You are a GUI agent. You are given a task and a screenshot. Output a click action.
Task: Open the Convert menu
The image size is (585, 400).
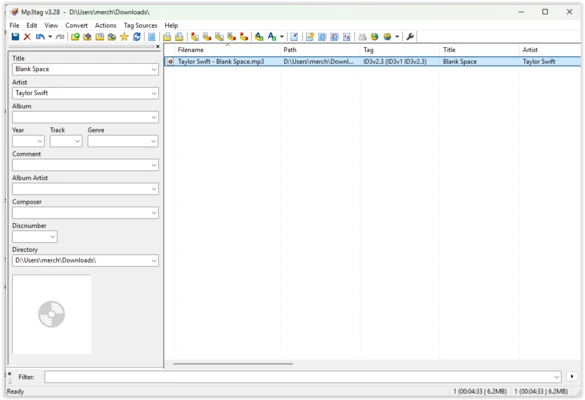point(76,25)
